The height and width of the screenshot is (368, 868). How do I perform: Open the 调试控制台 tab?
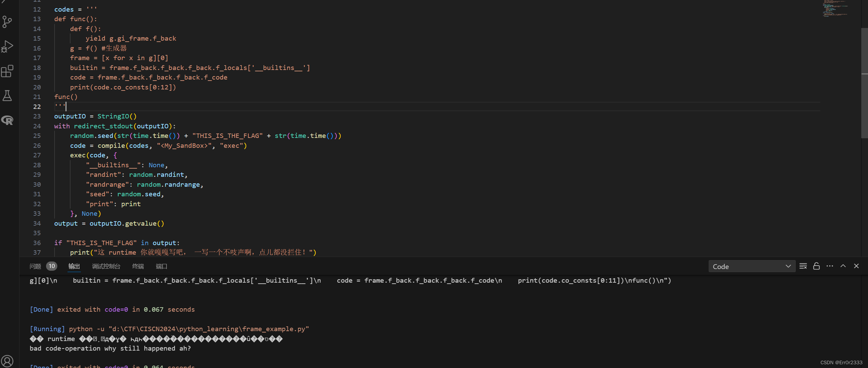tap(106, 266)
